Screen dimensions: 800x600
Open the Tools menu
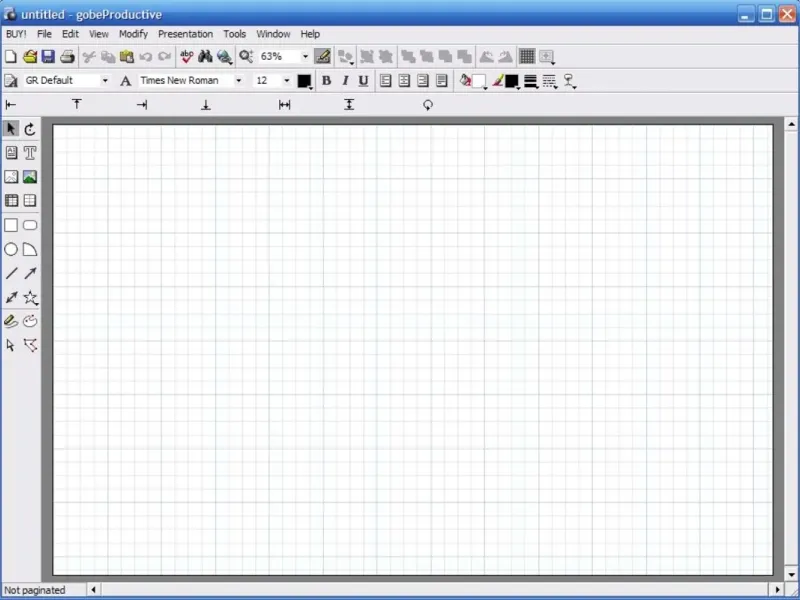point(235,34)
